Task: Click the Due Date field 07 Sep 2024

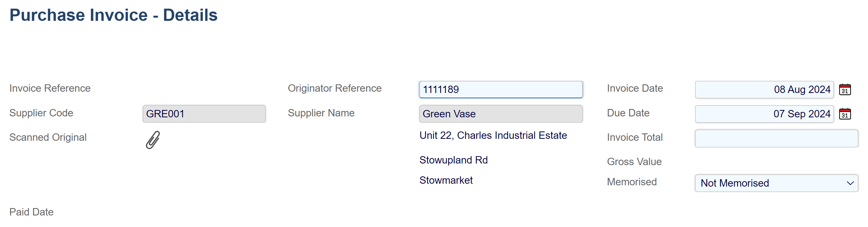Action: coord(764,114)
